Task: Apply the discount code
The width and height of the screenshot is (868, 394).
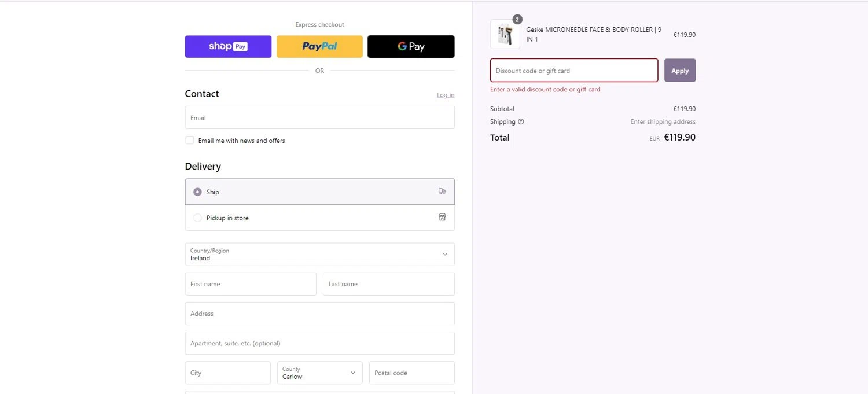Action: pyautogui.click(x=680, y=71)
